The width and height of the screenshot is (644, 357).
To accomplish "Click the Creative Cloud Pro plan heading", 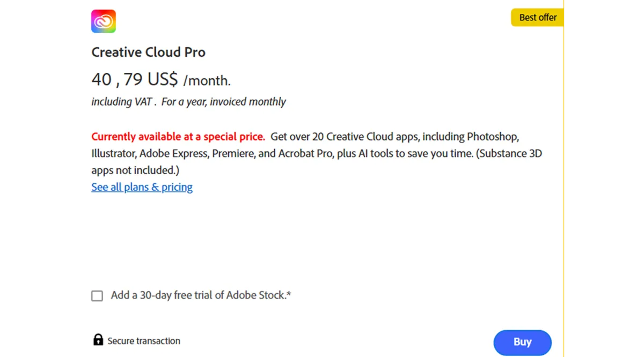I will pyautogui.click(x=148, y=52).
